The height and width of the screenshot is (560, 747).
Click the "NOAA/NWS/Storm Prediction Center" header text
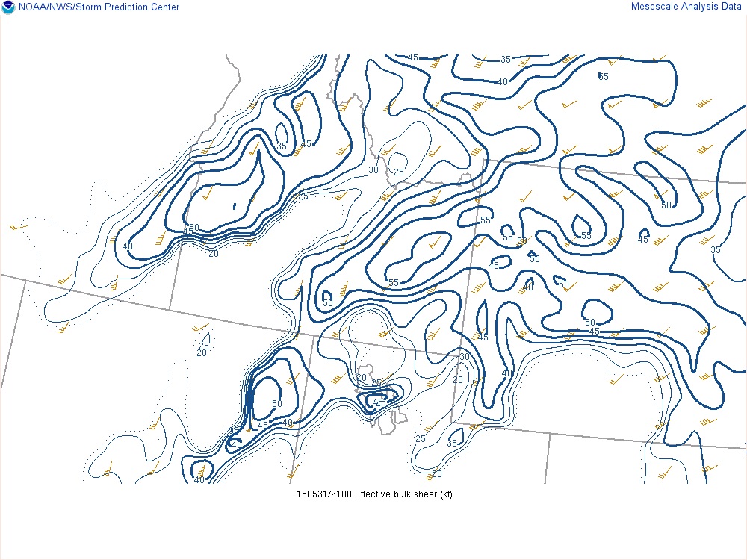pos(99,7)
